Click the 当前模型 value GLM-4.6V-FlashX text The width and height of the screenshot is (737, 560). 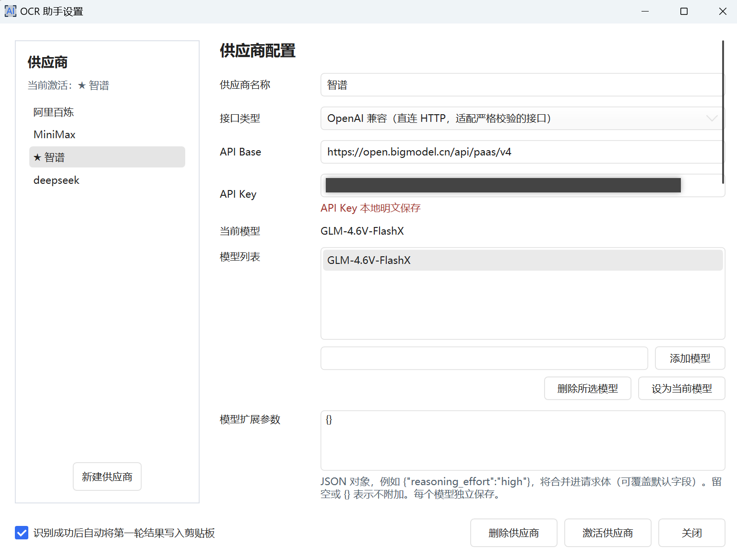coord(362,231)
